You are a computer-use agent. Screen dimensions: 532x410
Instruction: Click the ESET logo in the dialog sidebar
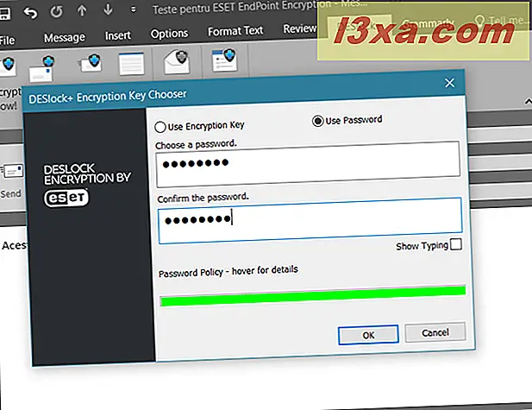click(x=66, y=198)
